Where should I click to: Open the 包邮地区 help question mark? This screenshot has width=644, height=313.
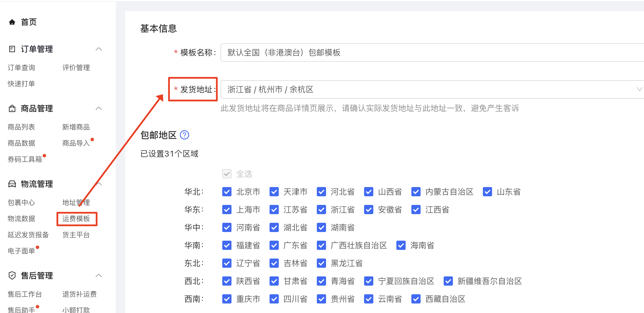[x=184, y=135]
